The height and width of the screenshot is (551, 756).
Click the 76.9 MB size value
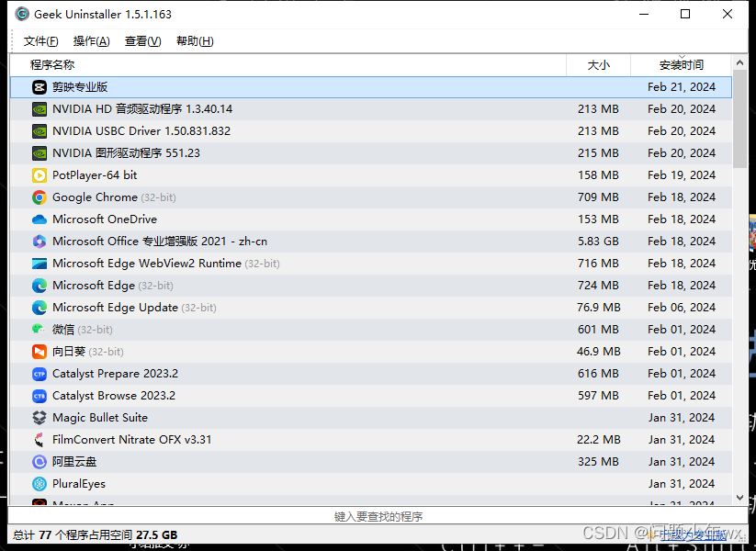tap(598, 308)
